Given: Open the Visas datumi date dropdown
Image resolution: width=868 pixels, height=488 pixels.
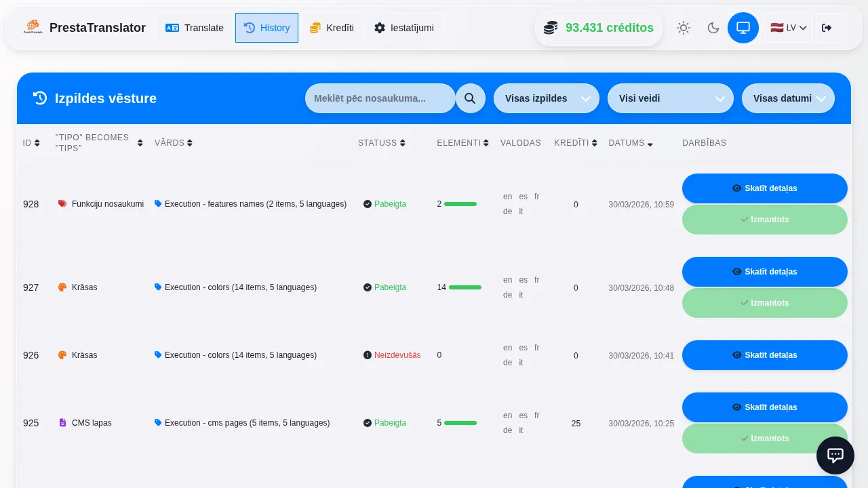Looking at the screenshot, I should [788, 98].
